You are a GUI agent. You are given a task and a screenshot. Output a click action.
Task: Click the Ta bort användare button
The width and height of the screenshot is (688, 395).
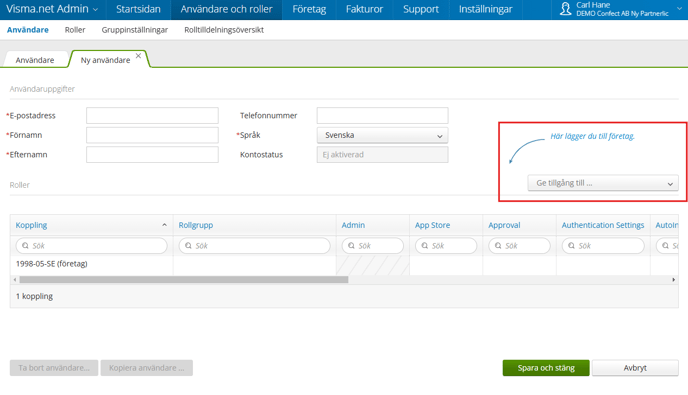(x=54, y=368)
